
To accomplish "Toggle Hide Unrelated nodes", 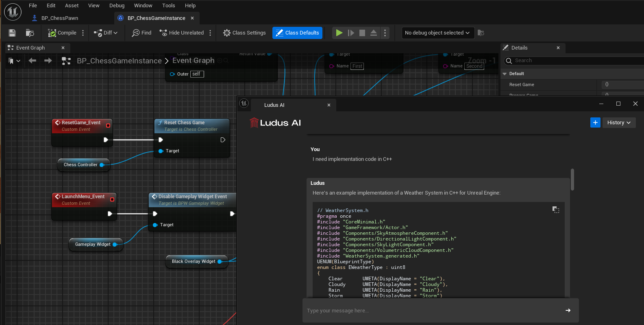I will point(181,33).
